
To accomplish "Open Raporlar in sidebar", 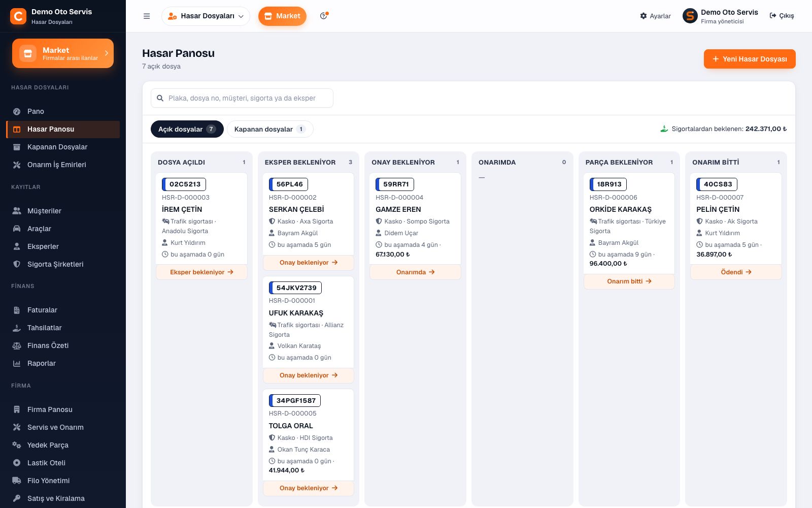I will 63,363.
